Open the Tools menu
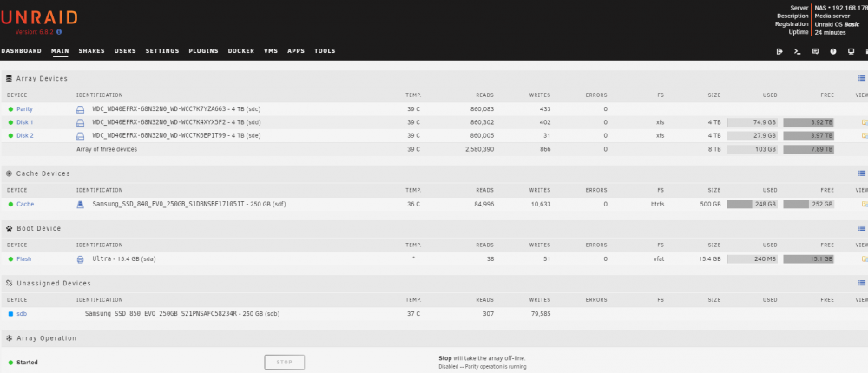 tap(325, 51)
